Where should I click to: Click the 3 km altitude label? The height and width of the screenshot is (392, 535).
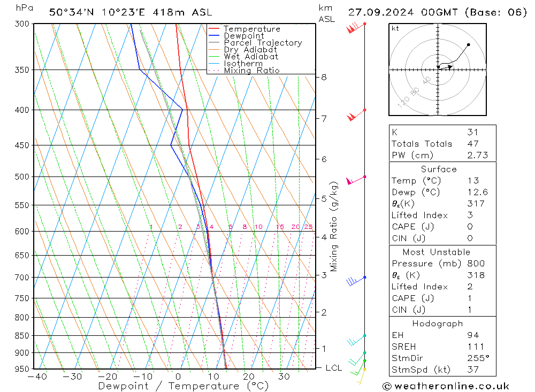324,275
